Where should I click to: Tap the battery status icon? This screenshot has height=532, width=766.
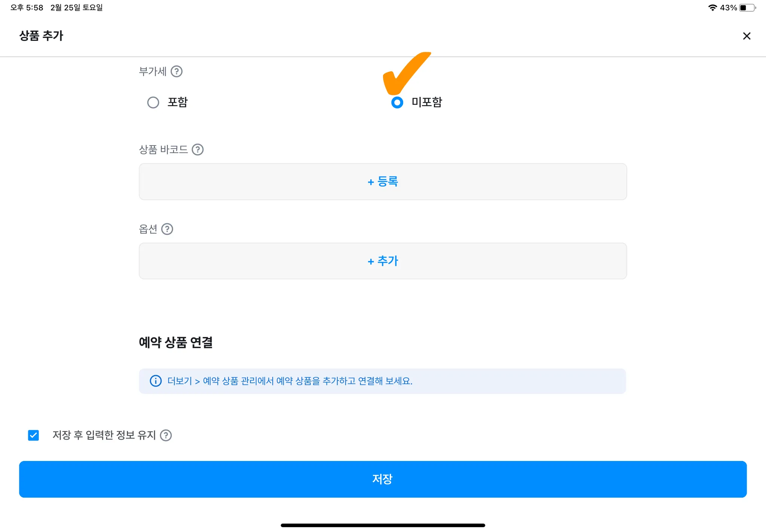pyautogui.click(x=747, y=7)
